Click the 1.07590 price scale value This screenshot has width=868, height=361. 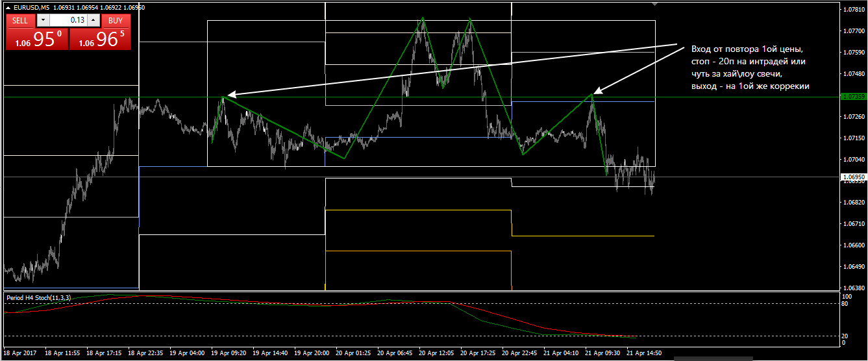coord(852,52)
